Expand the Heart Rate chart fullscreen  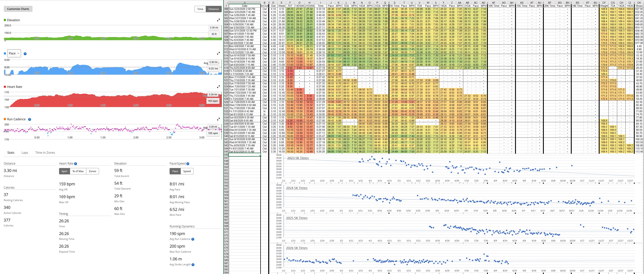tap(218, 87)
